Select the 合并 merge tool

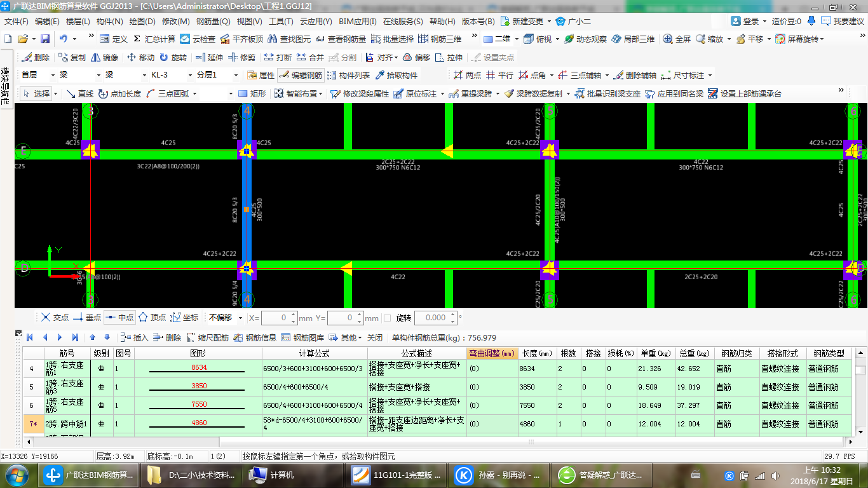coord(310,57)
